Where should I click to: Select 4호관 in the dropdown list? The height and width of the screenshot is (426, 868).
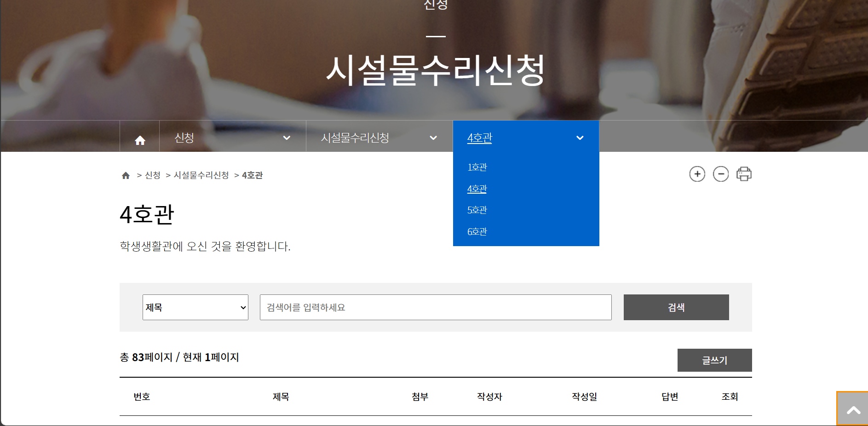pos(477,189)
